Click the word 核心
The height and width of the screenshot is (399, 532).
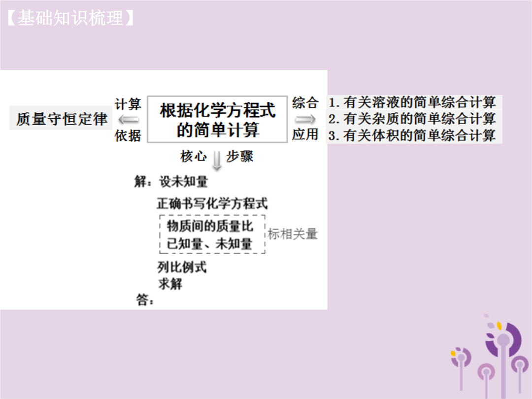(x=194, y=157)
